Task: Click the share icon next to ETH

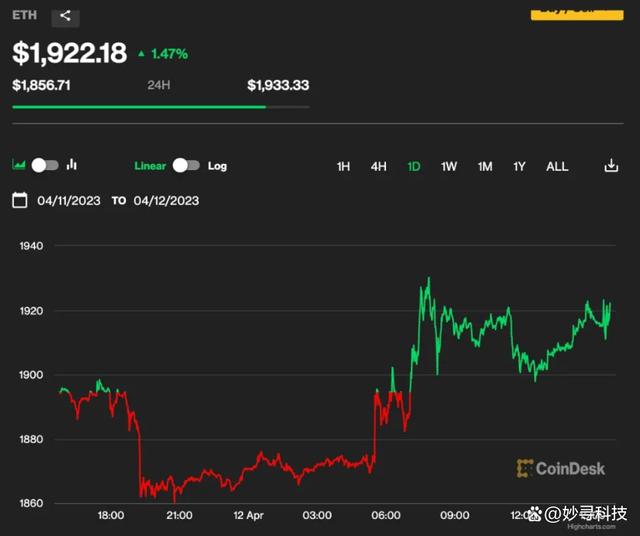Action: pyautogui.click(x=65, y=15)
